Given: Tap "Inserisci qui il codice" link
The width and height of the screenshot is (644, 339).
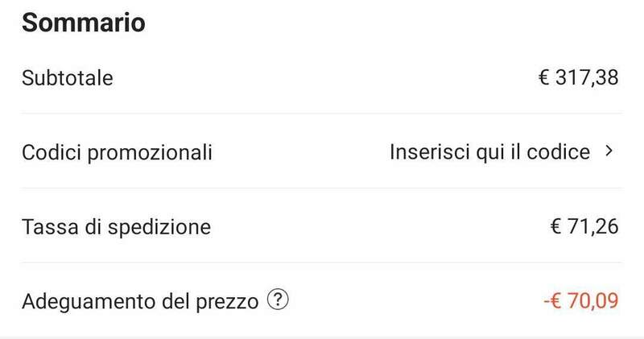Looking at the screenshot, I should pyautogui.click(x=489, y=151).
